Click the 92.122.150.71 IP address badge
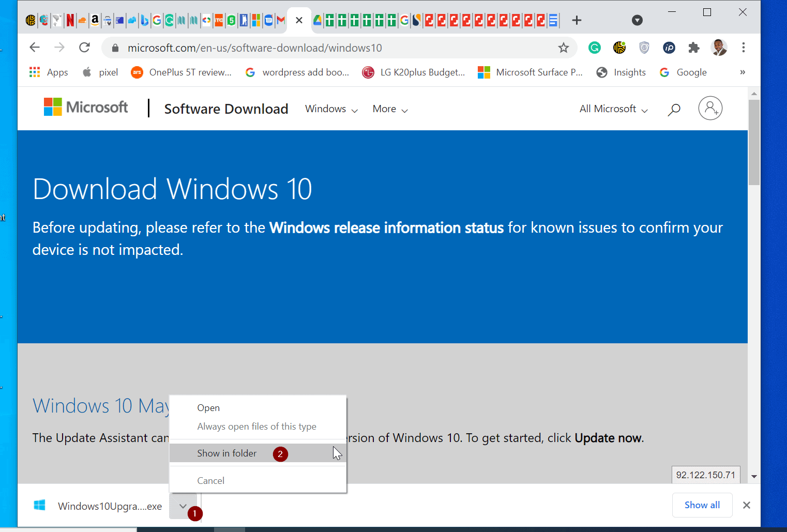The height and width of the screenshot is (532, 787). point(706,475)
